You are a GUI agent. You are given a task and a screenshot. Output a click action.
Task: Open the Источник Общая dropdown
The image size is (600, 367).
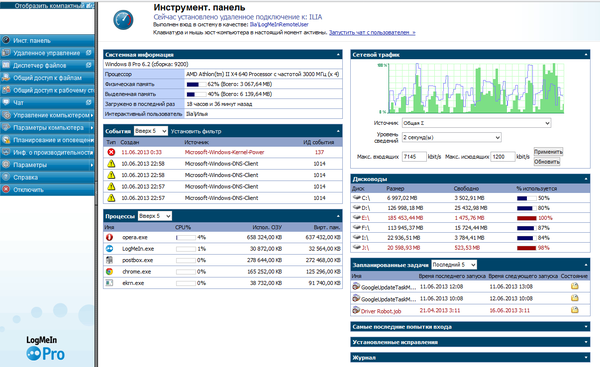pyautogui.click(x=476, y=123)
